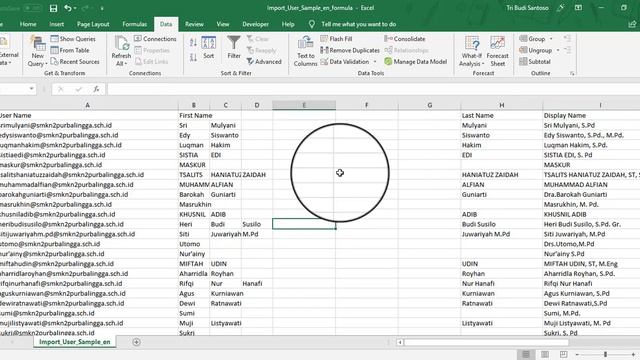Select cell with Last Name header

pyautogui.click(x=502, y=116)
